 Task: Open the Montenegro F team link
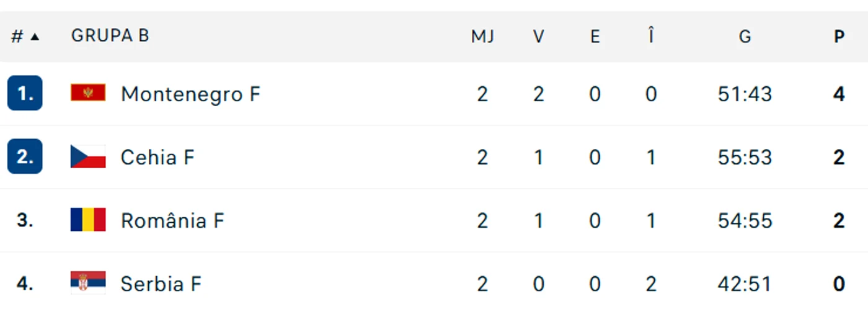[190, 94]
